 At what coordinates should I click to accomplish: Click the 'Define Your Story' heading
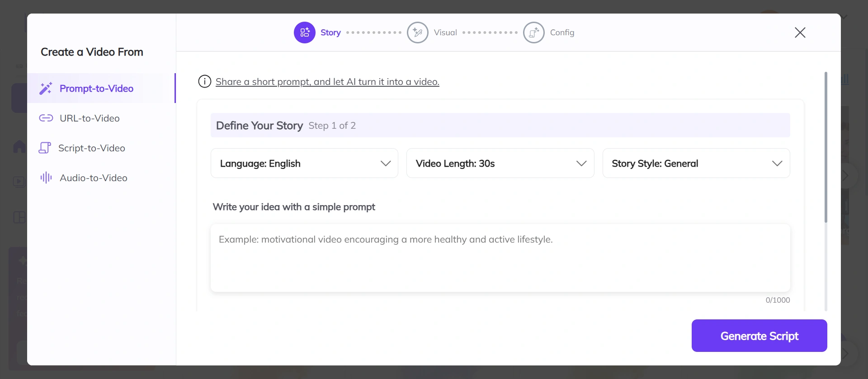click(x=259, y=126)
